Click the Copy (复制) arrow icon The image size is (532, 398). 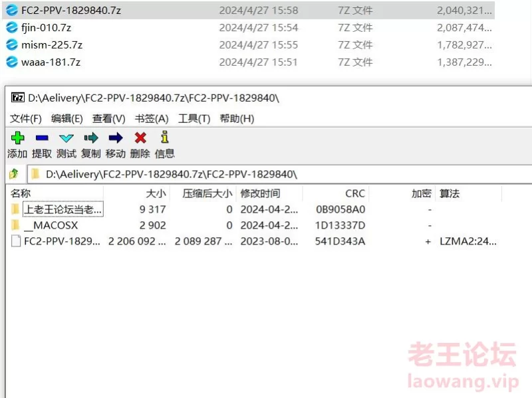point(91,138)
